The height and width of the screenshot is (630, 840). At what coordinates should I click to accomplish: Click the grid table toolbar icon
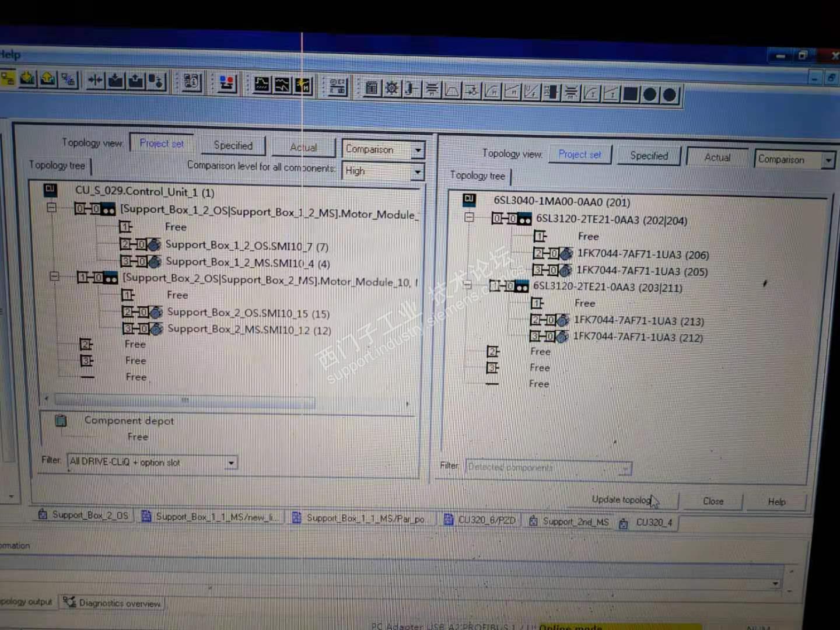(372, 88)
